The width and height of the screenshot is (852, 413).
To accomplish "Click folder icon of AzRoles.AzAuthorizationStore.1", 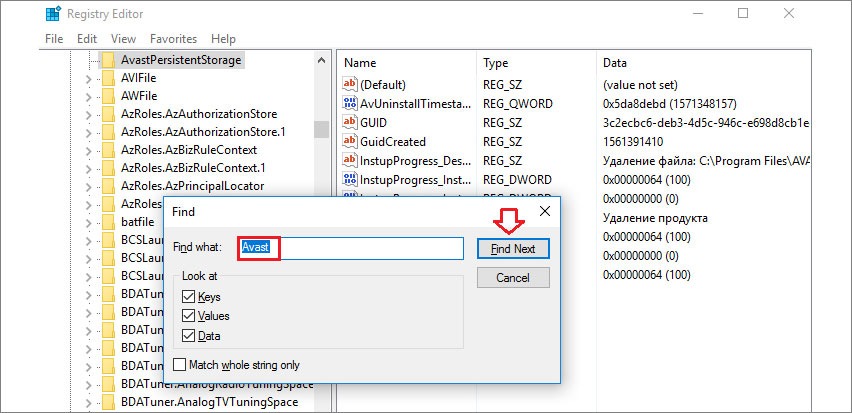I will click(x=109, y=132).
